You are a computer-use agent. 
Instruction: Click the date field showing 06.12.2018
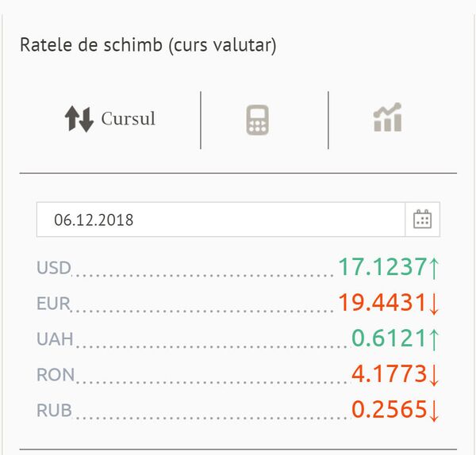221,220
